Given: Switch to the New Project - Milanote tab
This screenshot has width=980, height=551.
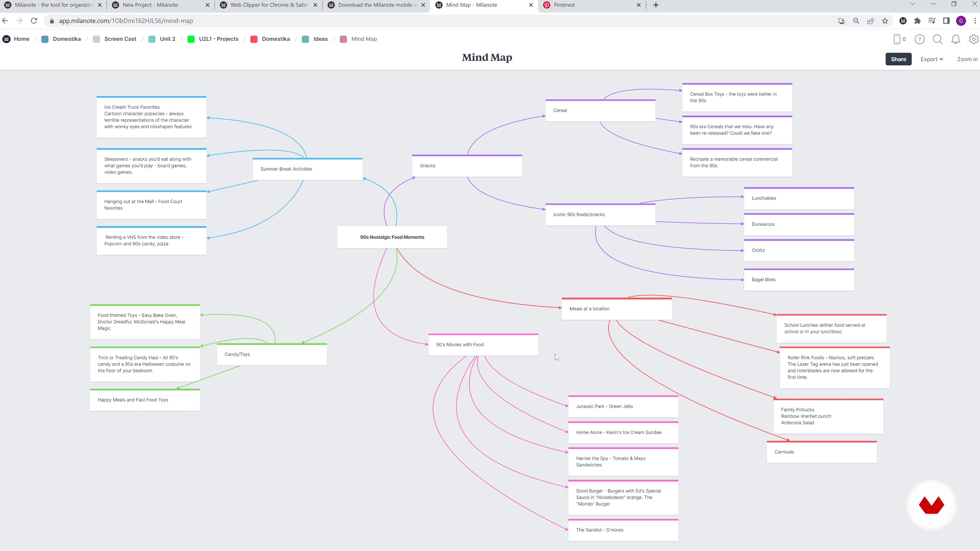Looking at the screenshot, I should point(161,5).
